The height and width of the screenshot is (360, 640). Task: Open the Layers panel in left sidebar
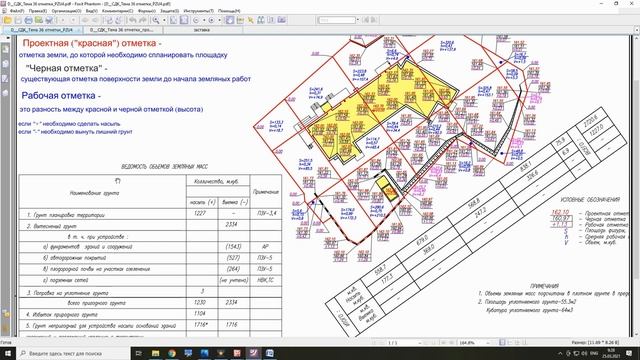pyautogui.click(x=5, y=78)
